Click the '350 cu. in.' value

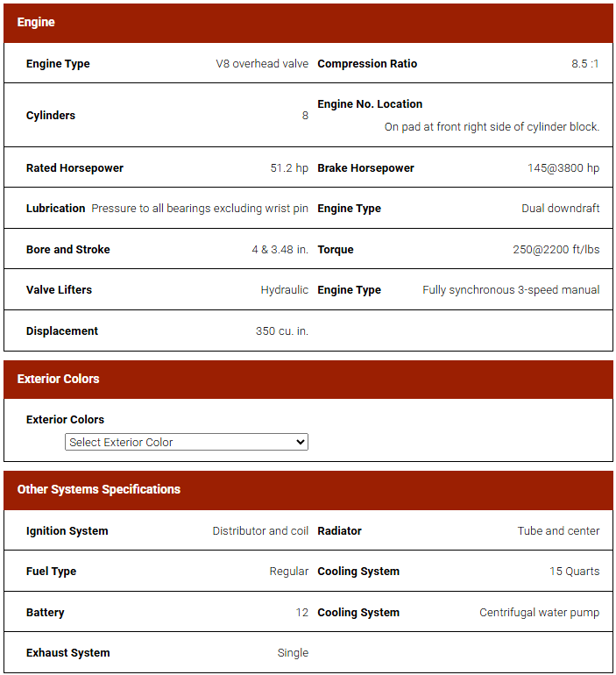pyautogui.click(x=282, y=331)
